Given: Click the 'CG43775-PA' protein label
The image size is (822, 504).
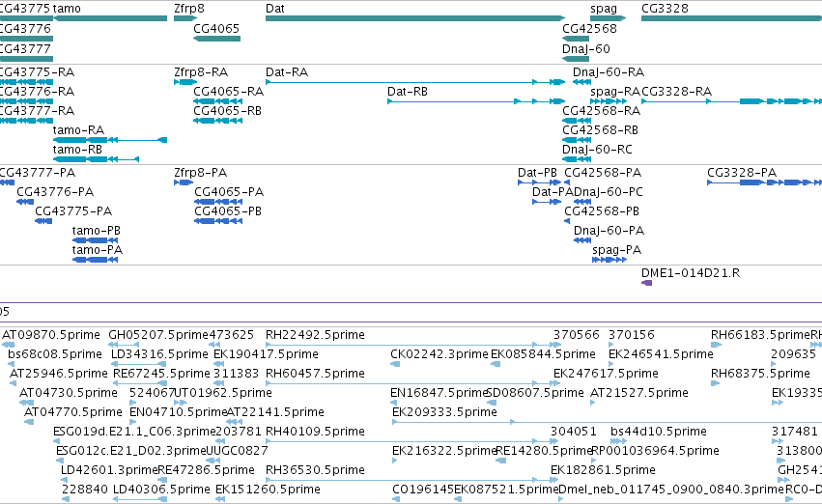Looking at the screenshot, I should (x=73, y=211).
